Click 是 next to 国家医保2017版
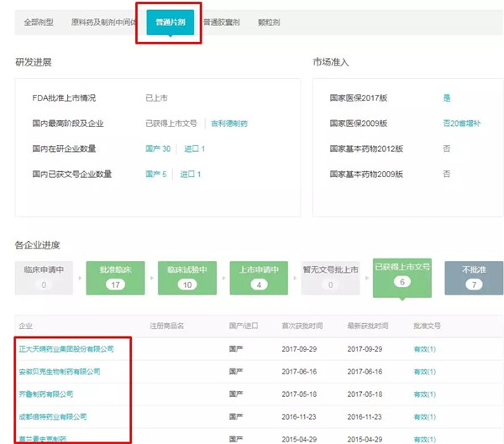This screenshot has width=504, height=444. (x=447, y=98)
